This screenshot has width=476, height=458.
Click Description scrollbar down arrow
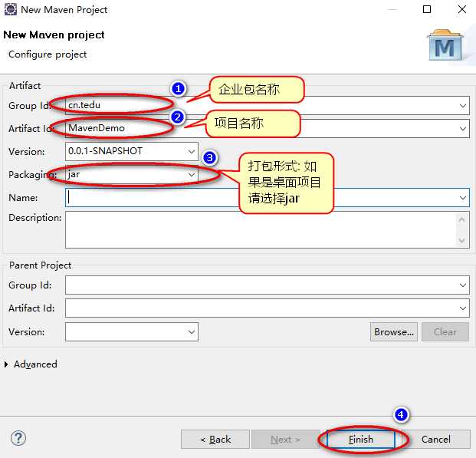461,240
